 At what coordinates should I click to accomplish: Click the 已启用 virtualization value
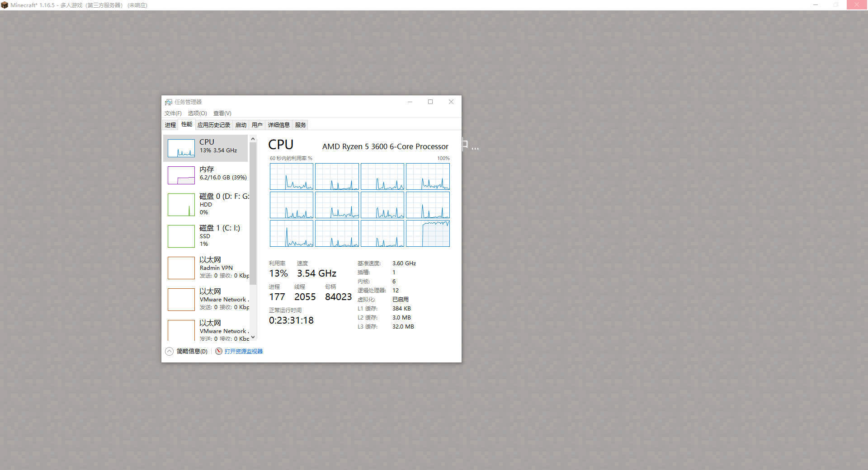pyautogui.click(x=401, y=299)
